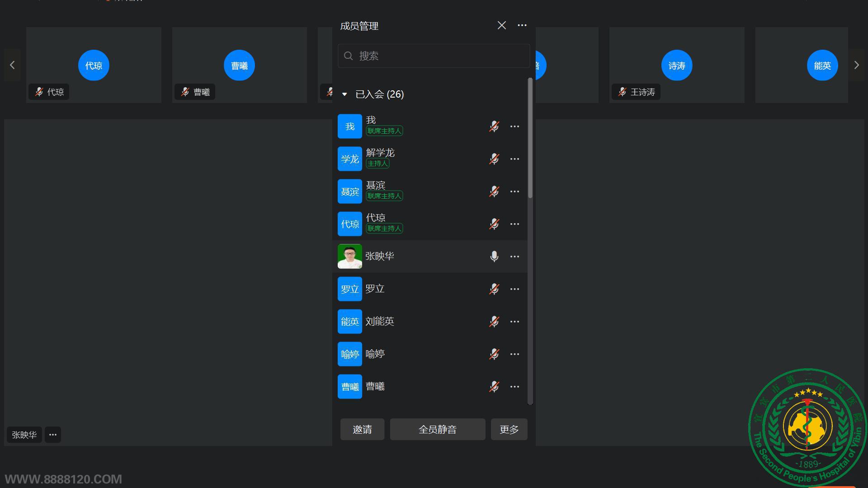This screenshot has height=488, width=868.
Task: Click the member list vertical scrollbar
Action: 530,138
